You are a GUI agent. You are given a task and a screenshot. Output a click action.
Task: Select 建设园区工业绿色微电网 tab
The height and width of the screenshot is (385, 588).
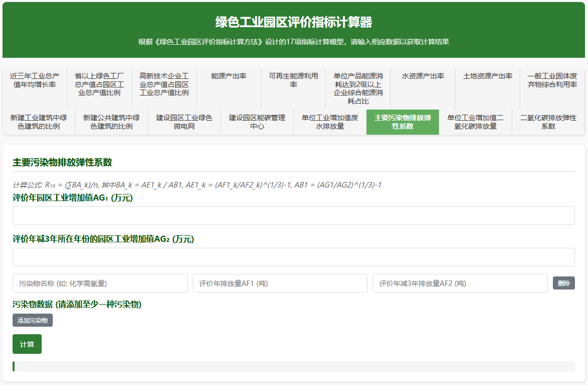184,122
